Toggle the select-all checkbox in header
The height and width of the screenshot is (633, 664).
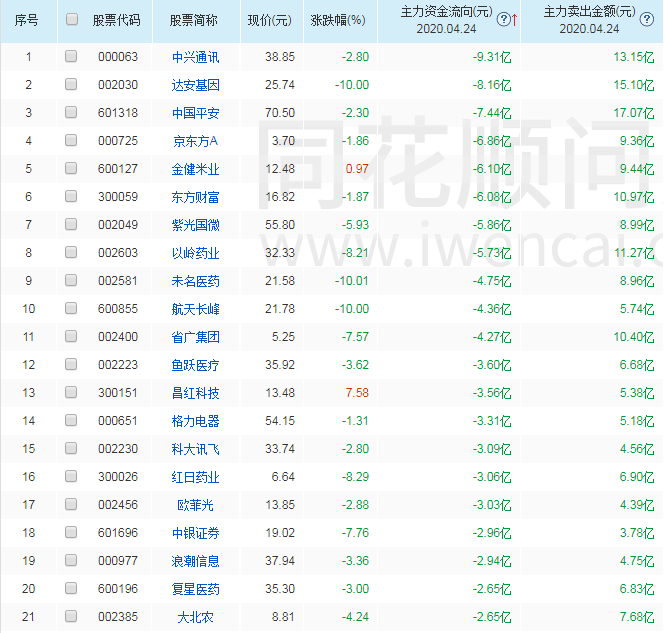coord(72,19)
